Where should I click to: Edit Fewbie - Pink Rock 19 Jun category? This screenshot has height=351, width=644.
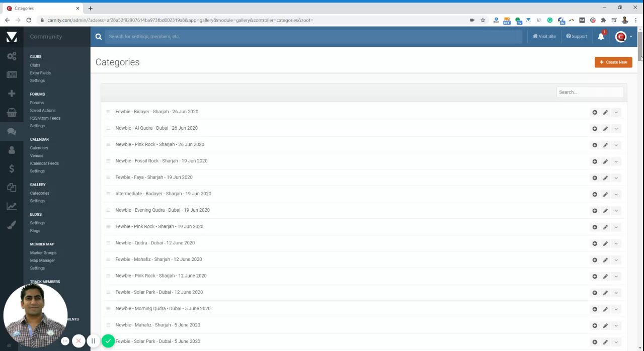point(605,227)
